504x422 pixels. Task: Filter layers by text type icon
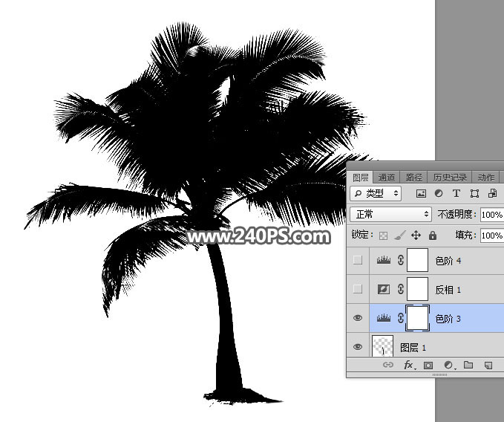tap(456, 193)
